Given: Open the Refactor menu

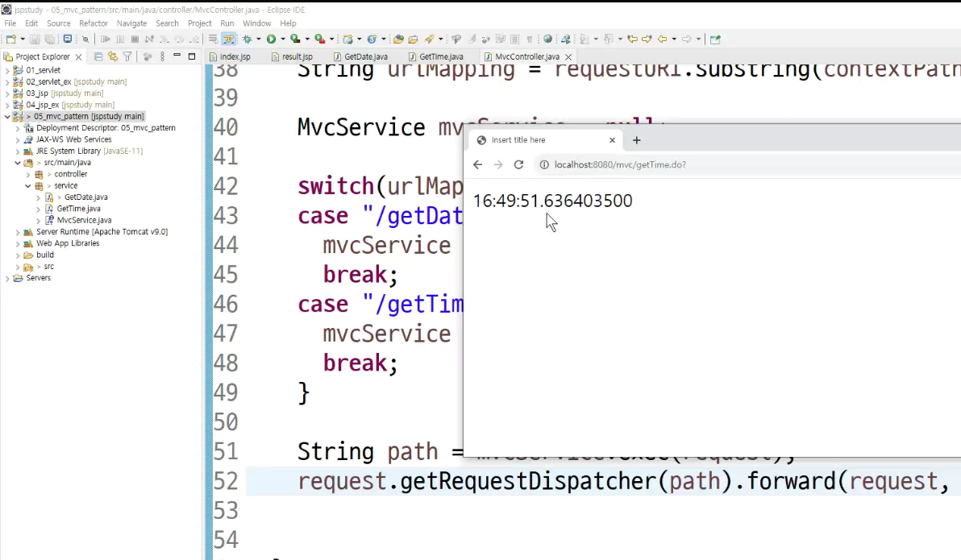Looking at the screenshot, I should click(94, 23).
